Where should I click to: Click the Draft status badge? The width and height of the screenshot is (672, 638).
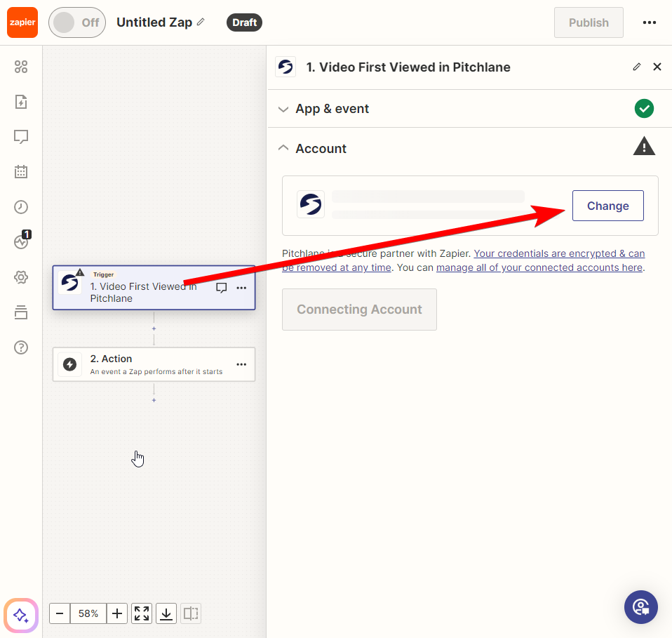click(x=244, y=22)
